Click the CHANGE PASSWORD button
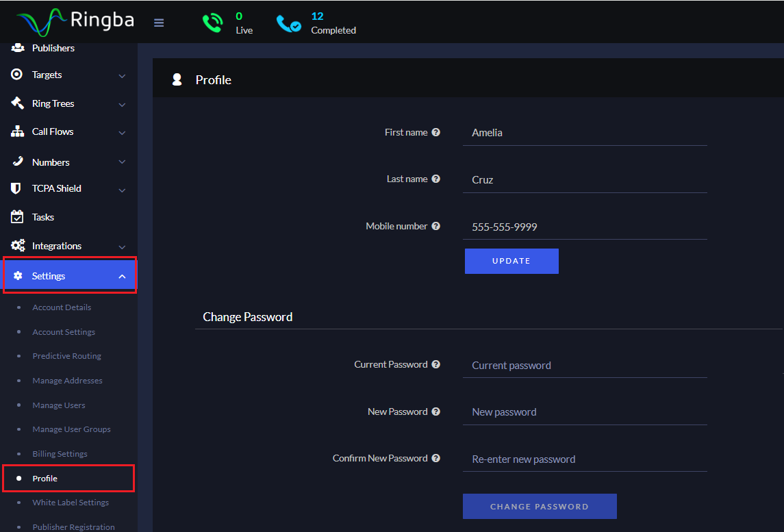This screenshot has height=532, width=784. point(540,506)
